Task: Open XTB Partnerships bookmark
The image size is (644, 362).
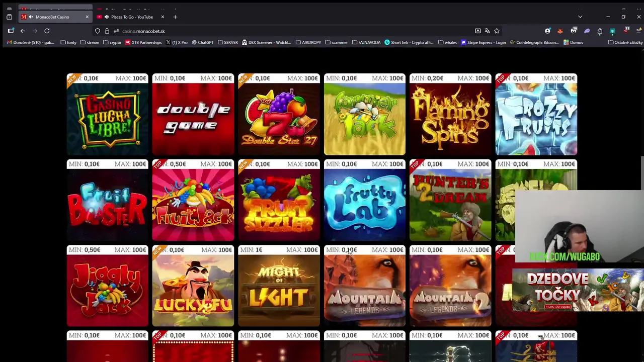Action: (x=143, y=43)
